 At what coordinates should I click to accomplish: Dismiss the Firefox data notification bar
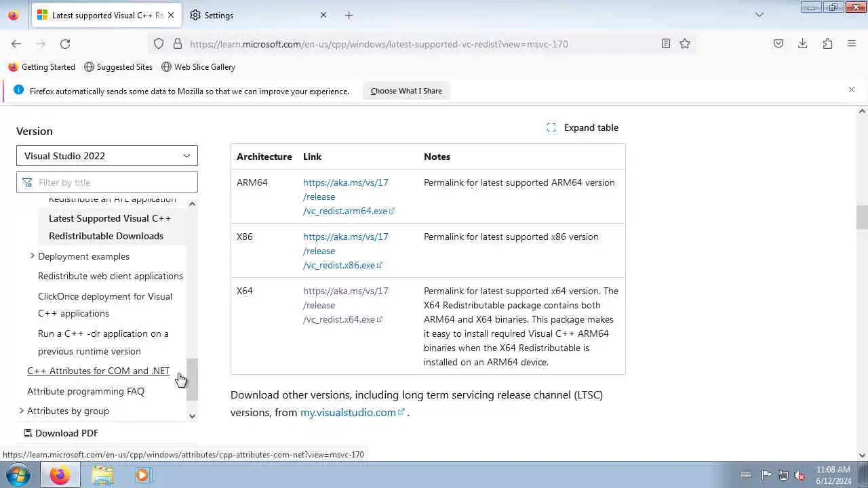852,89
